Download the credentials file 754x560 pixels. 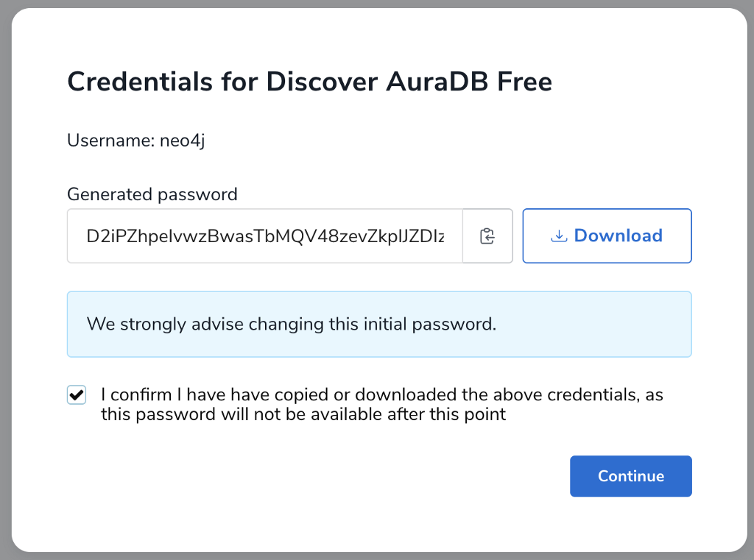[607, 236]
